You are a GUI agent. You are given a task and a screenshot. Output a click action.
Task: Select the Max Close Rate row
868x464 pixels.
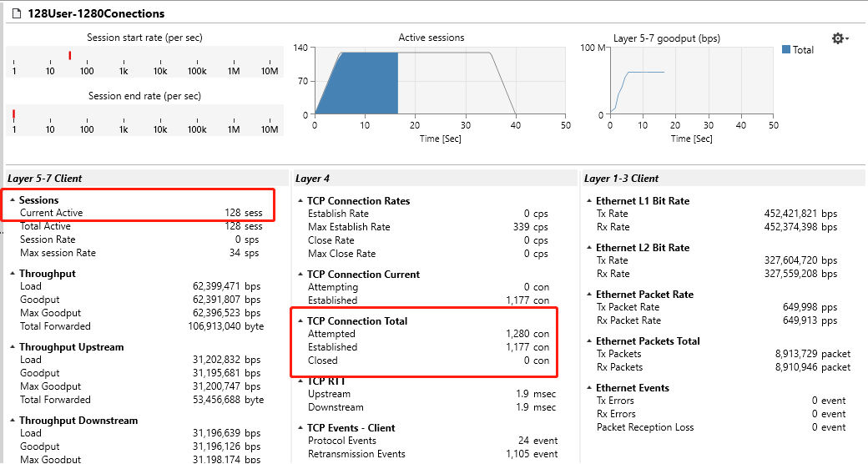pyautogui.click(x=428, y=254)
